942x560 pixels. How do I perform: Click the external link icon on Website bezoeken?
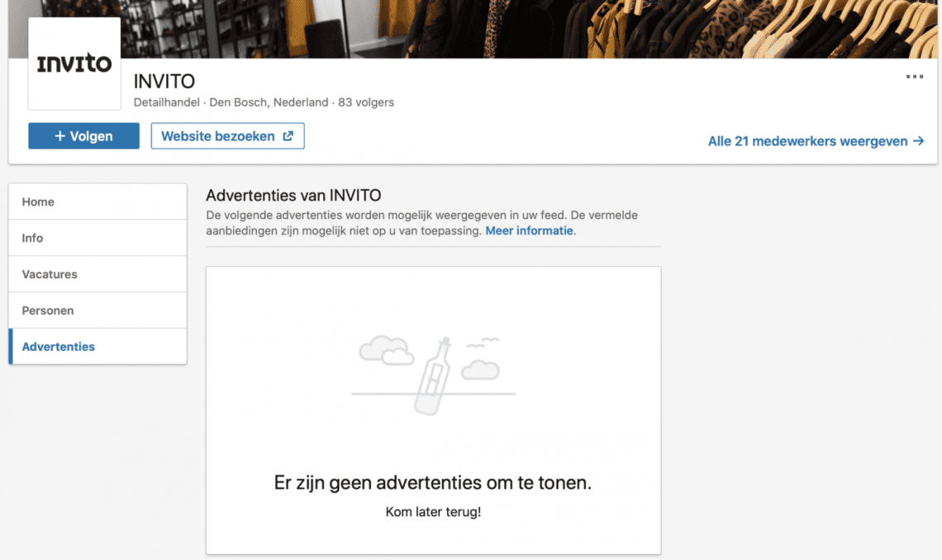[x=288, y=136]
